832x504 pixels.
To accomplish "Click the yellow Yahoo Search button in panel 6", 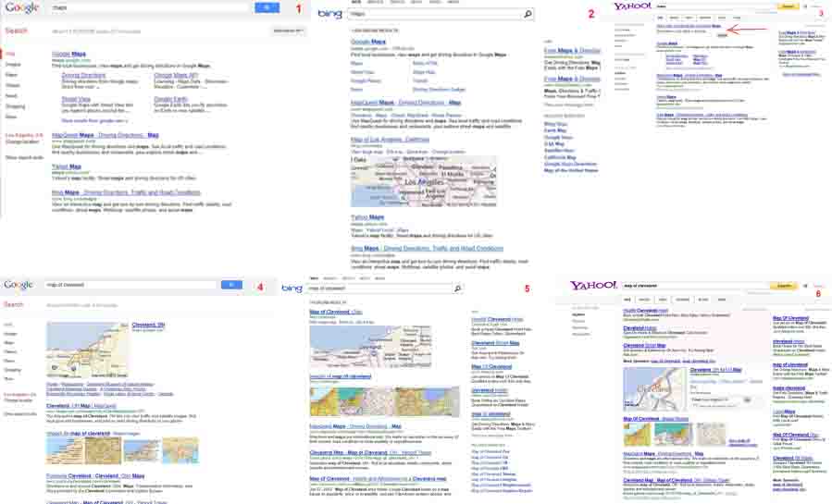I will click(x=784, y=286).
